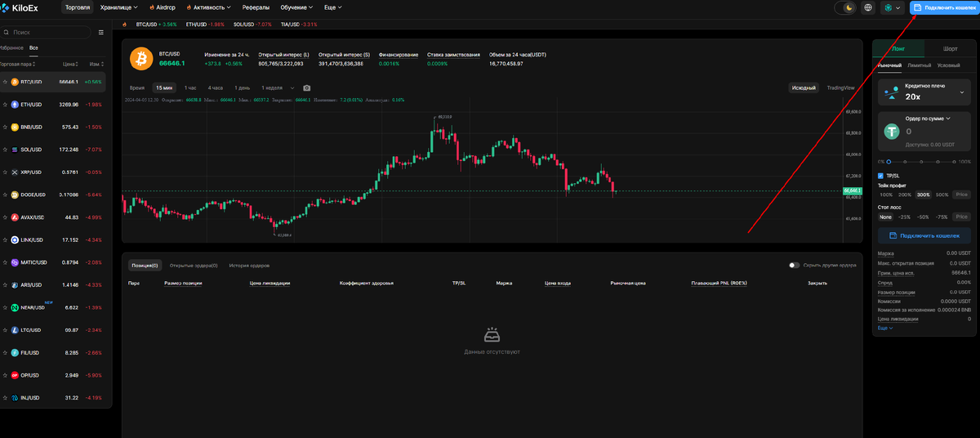
Task: Click the fire icon in ticker strip
Action: point(124,25)
